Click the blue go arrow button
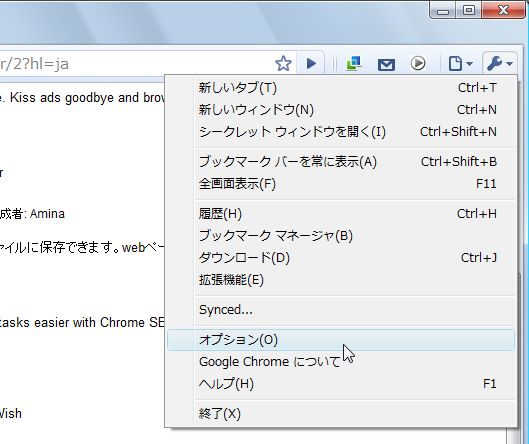529x444 pixels. (311, 63)
